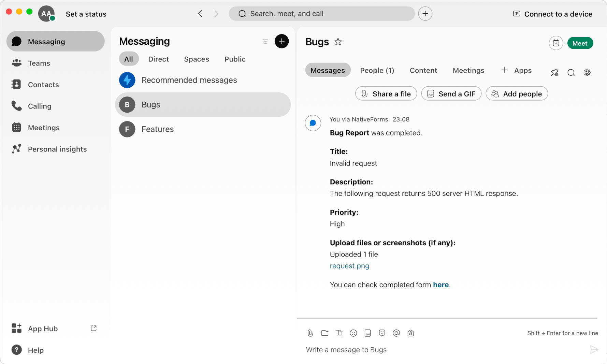Focus the Search, meet, and call field
This screenshot has width=607, height=364.
[322, 14]
